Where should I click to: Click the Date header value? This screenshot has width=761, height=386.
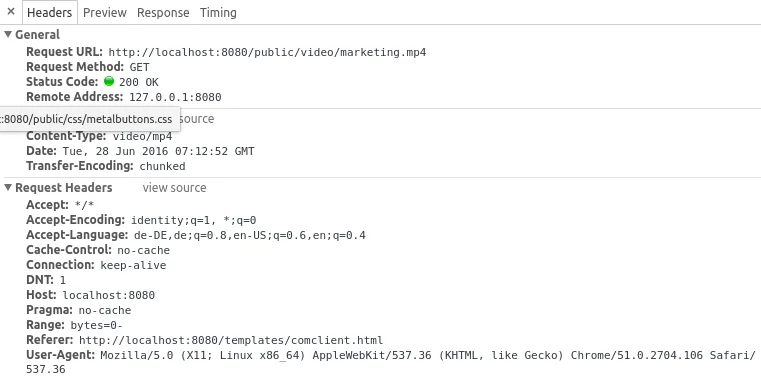(x=158, y=151)
